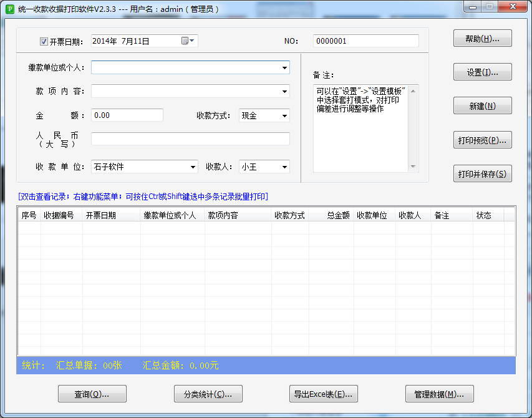The width and height of the screenshot is (532, 418).
Task: Click the 帮助(H) button
Action: (x=482, y=37)
